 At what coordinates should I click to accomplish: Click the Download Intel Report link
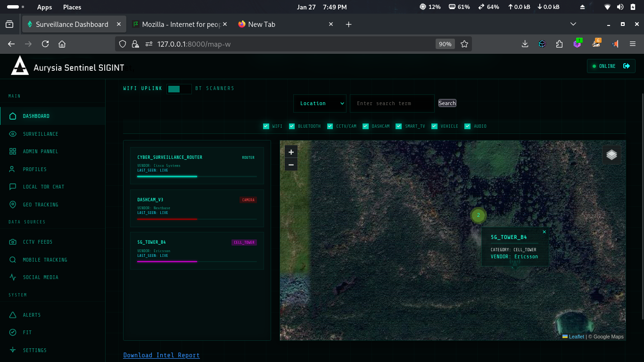click(161, 355)
